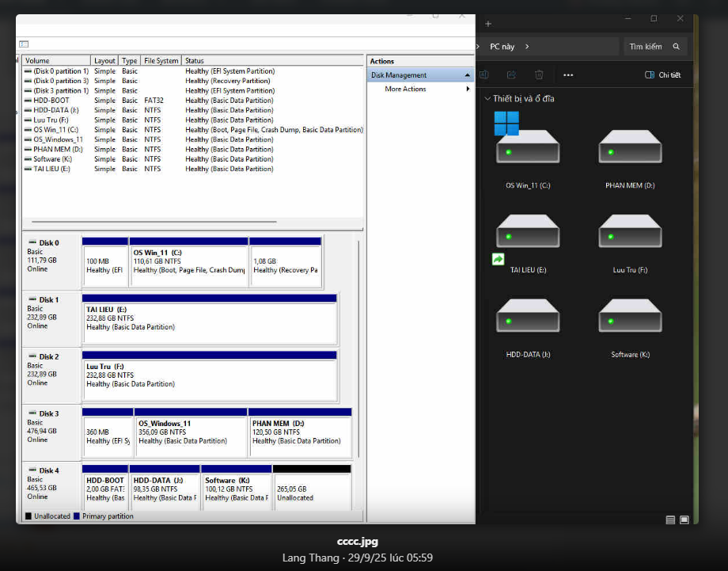Select the (Disk 0 partition 1) volume row
The height and width of the screenshot is (571, 728).
click(193, 71)
